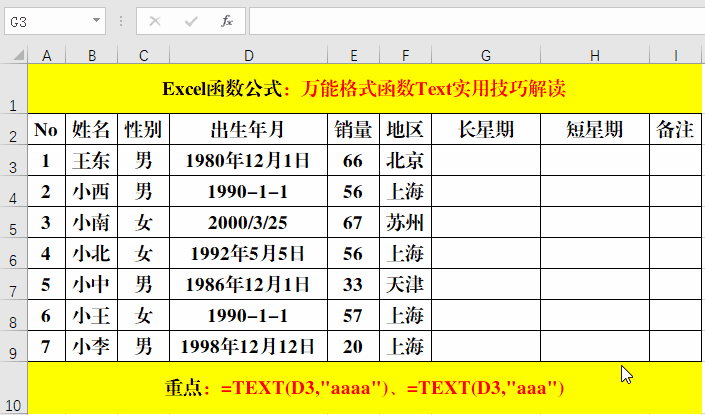
Task: Click the '备注' header cell
Action: pyautogui.click(x=675, y=129)
